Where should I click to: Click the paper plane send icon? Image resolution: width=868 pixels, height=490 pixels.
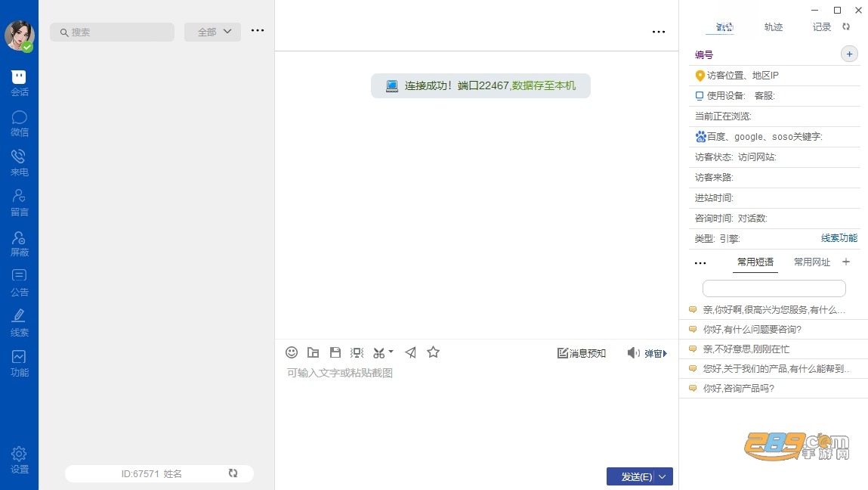pyautogui.click(x=411, y=352)
